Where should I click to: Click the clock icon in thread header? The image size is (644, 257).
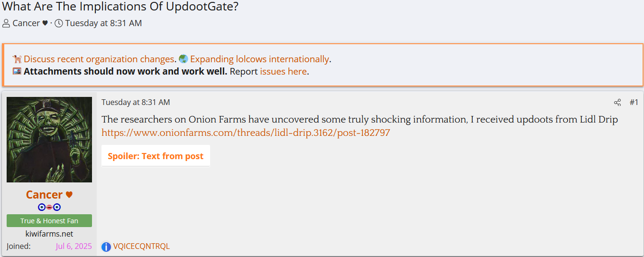(59, 23)
